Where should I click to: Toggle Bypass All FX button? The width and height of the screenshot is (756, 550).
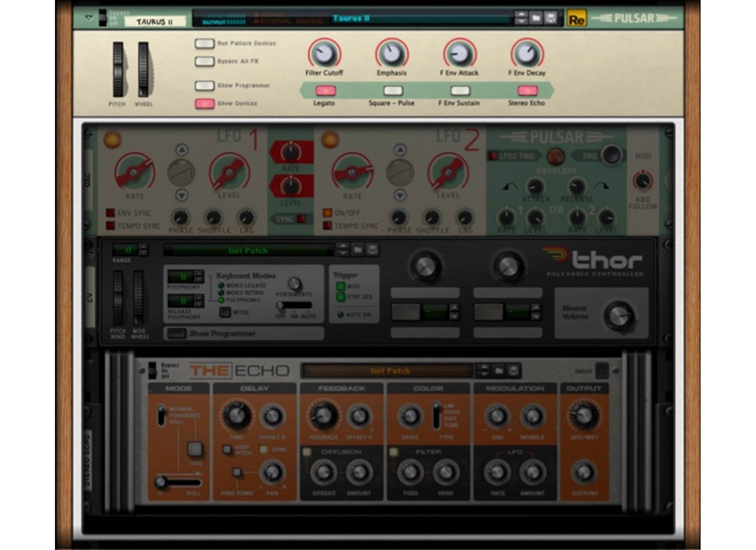coord(204,61)
